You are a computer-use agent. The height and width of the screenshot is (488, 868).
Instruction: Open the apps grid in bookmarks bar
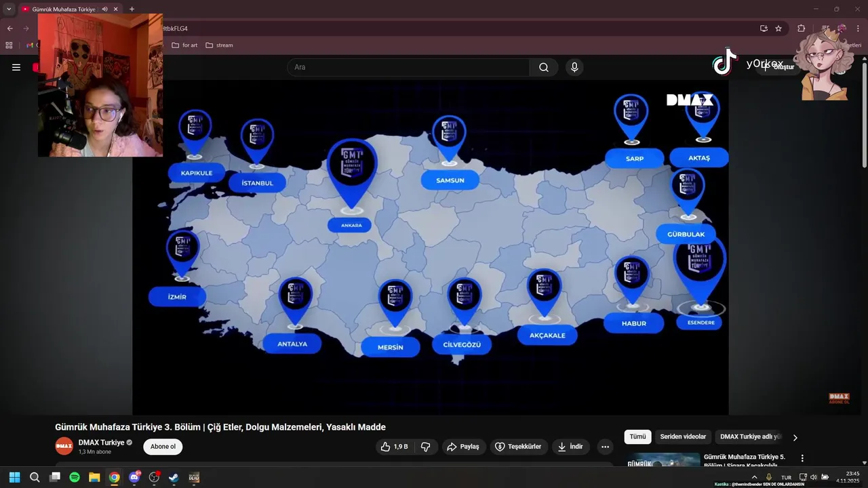tap(9, 45)
